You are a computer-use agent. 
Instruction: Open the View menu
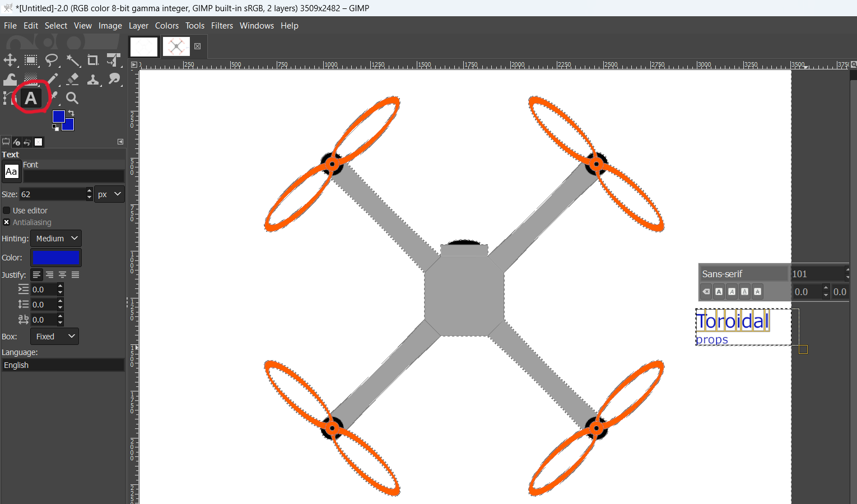click(x=83, y=26)
